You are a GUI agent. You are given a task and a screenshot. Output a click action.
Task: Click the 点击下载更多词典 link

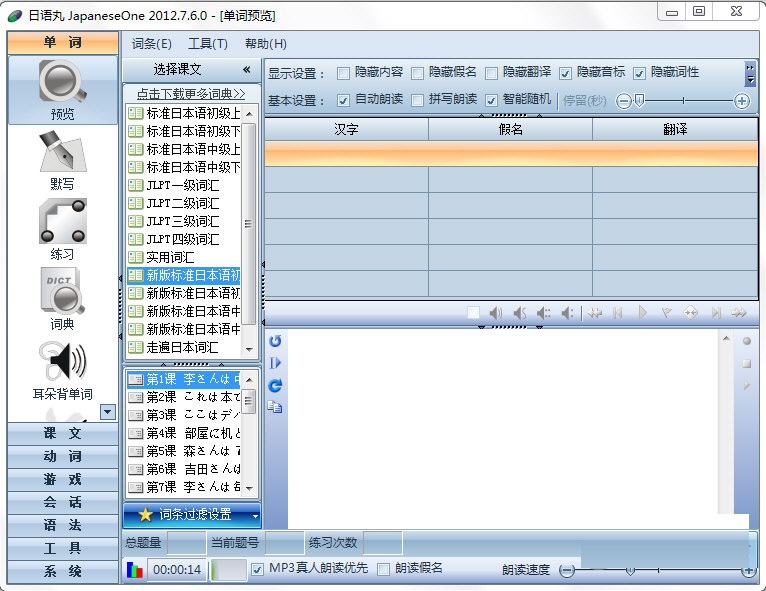(x=191, y=94)
